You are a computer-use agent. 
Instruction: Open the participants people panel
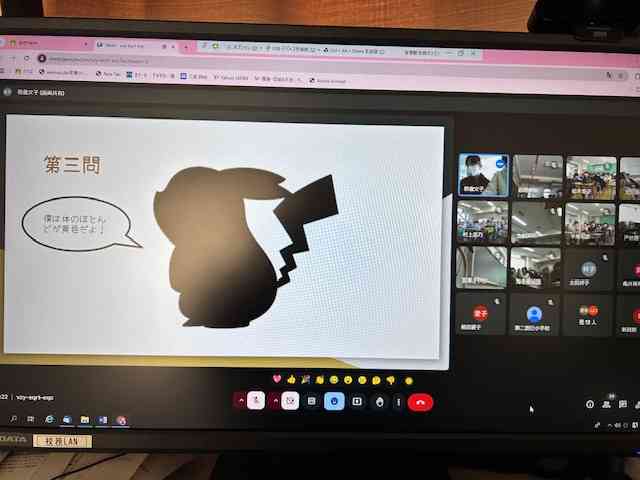pyautogui.click(x=607, y=404)
